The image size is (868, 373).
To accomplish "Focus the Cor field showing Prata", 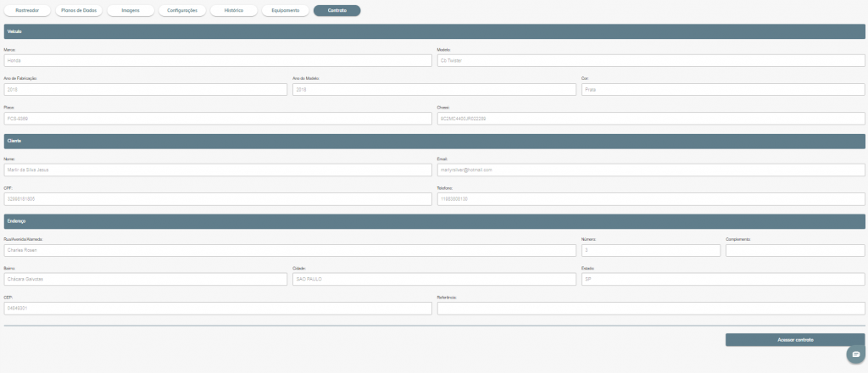I will coord(724,90).
